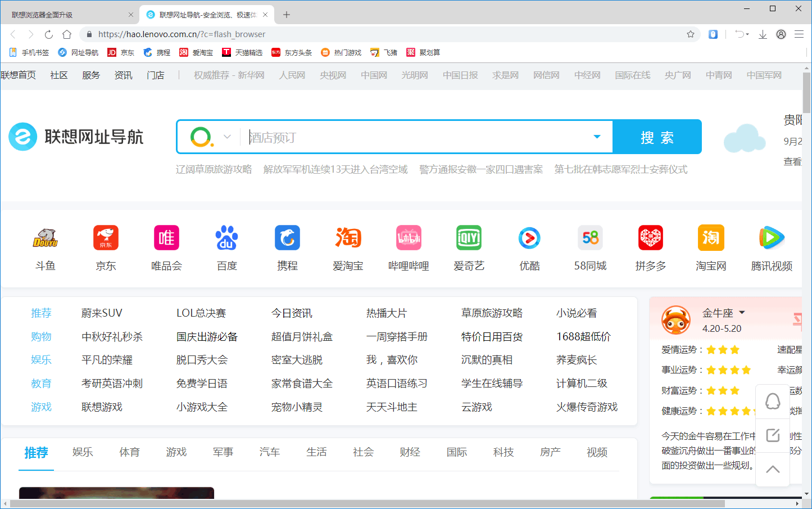This screenshot has height=509, width=812.
Task: Select the 军事 news tab
Action: [223, 452]
